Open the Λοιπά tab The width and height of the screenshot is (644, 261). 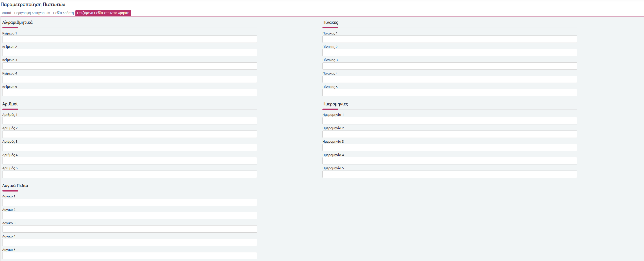(x=7, y=13)
